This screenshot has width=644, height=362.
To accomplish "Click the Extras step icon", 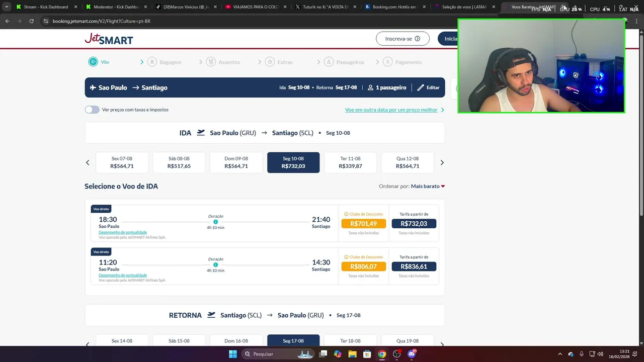I will pyautogui.click(x=270, y=62).
